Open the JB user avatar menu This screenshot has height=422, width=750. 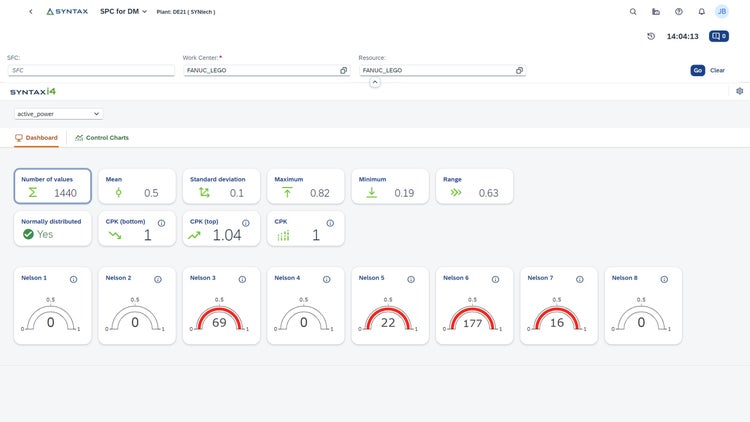coord(722,11)
